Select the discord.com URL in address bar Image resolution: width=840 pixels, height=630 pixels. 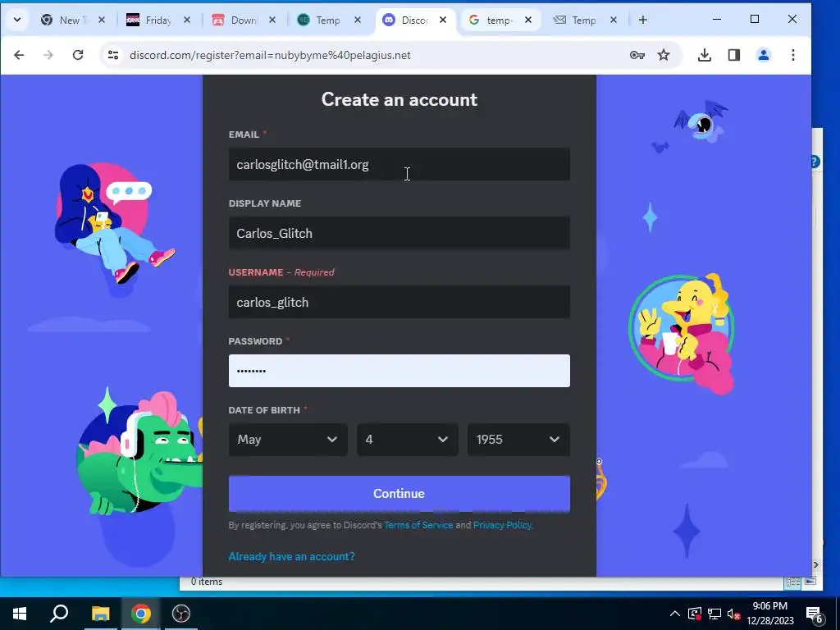[x=270, y=55]
